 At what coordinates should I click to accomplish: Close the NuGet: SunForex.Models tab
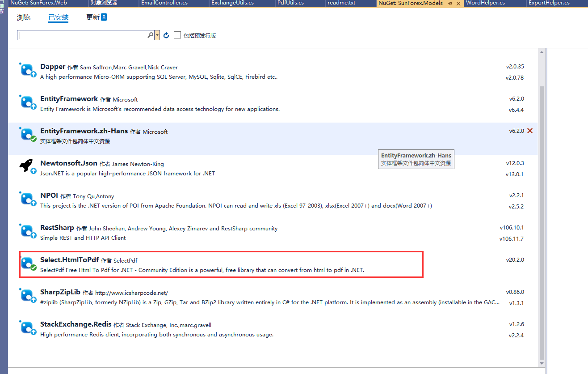[458, 3]
